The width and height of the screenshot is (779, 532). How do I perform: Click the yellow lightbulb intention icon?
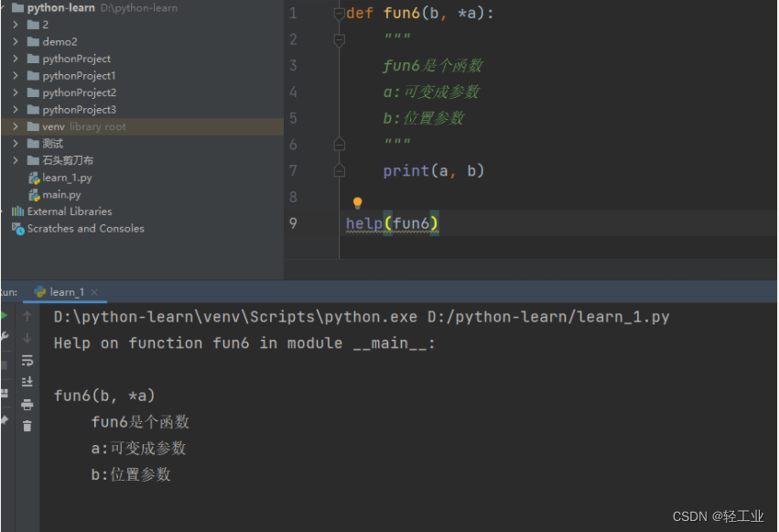[357, 202]
